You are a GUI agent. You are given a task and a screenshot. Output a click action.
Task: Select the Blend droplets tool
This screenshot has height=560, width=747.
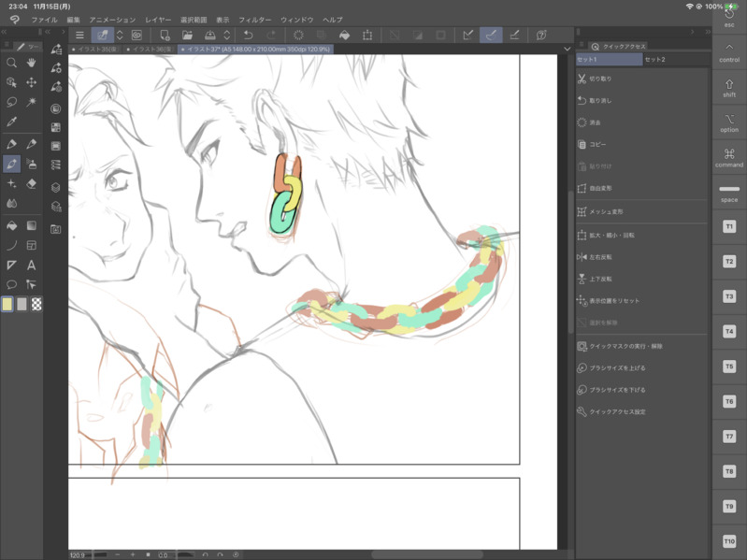tap(11, 203)
